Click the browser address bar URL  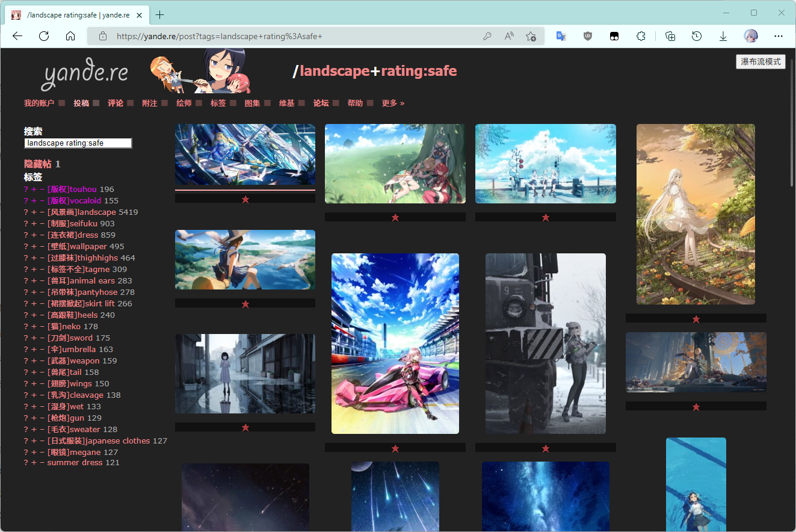click(220, 36)
